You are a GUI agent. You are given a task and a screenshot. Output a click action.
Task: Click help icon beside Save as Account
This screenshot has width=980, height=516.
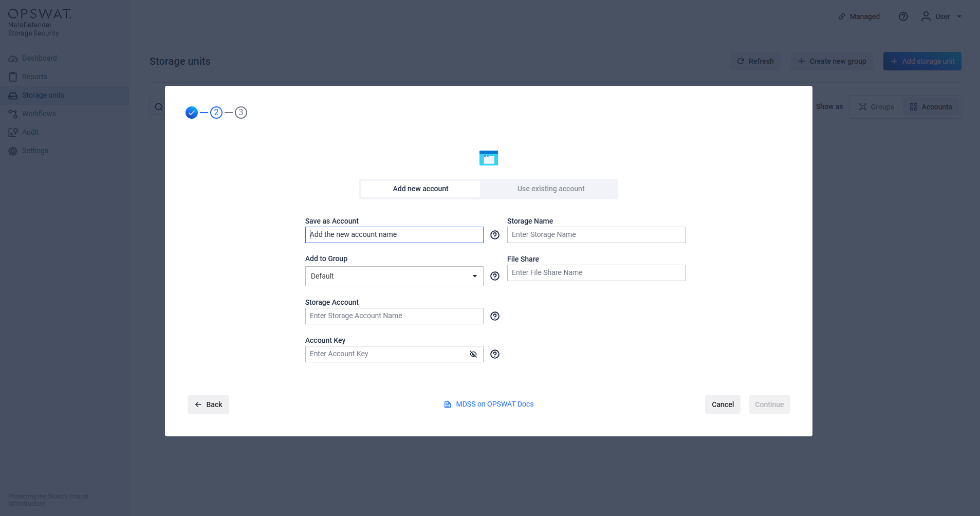(x=495, y=235)
